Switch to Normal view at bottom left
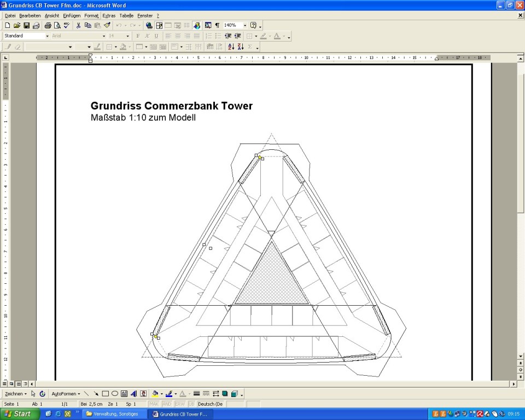 [x=4, y=384]
